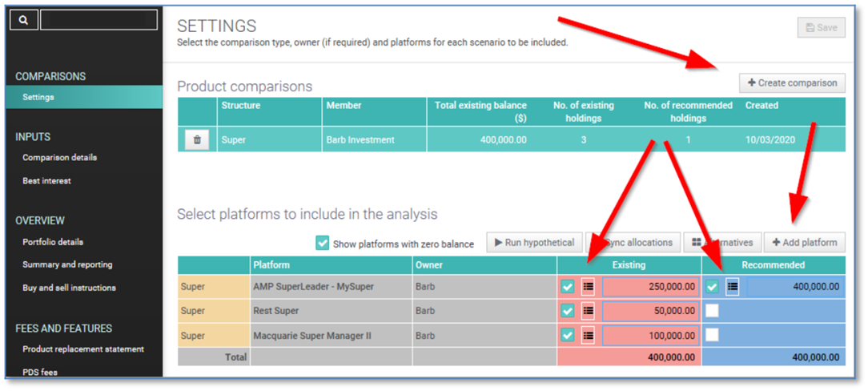This screenshot has height=391, width=868.
Task: Click Rest Super platform name
Action: 275,311
